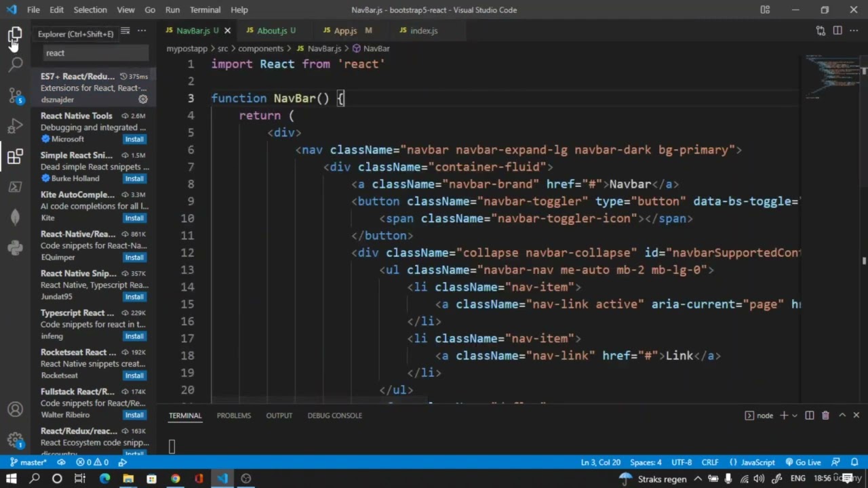The image size is (868, 488).
Task: Open the PowerShell terminal-style activity icon
Action: (15, 187)
